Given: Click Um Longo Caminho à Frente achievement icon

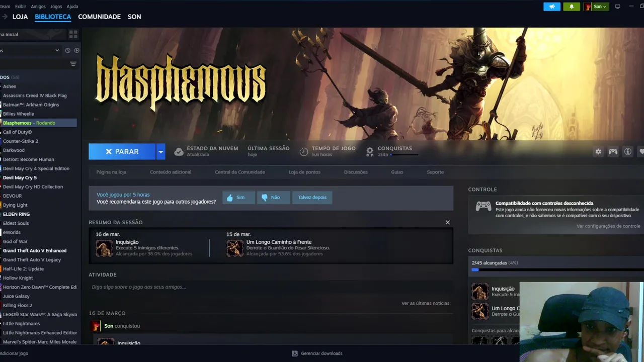Looking at the screenshot, I should coord(235,248).
